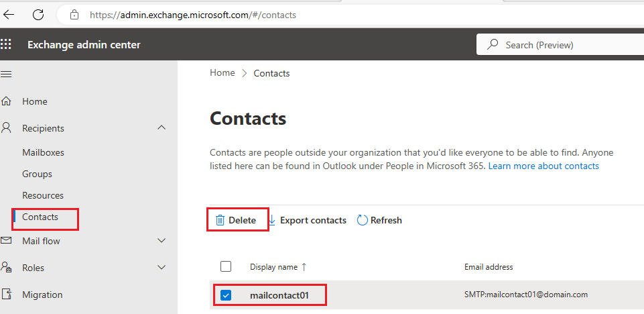Click the Roles icon in sidebar
This screenshot has height=314, width=644.
click(x=7, y=268)
